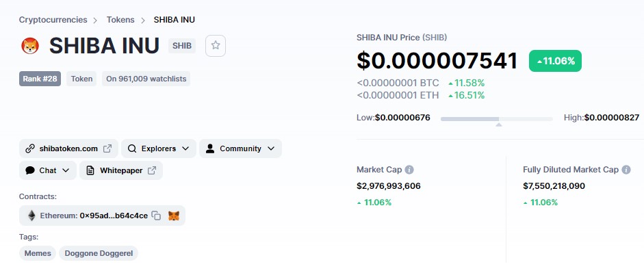
Task: Click the Market Cap info icon
Action: coord(409,170)
